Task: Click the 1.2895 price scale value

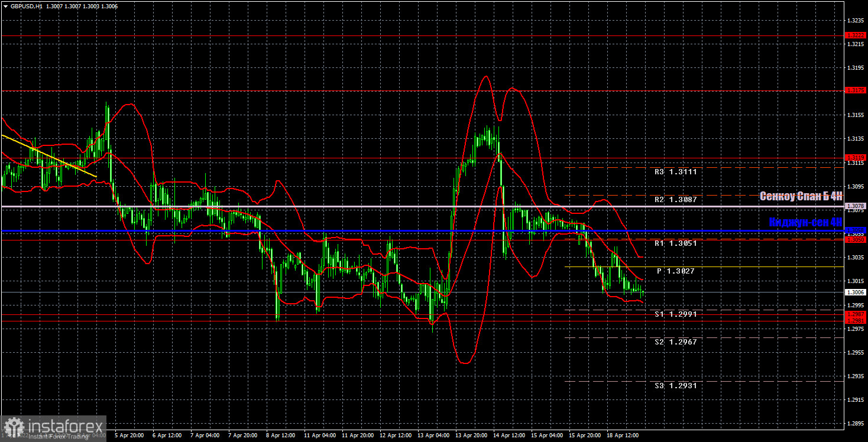Action: (856, 424)
